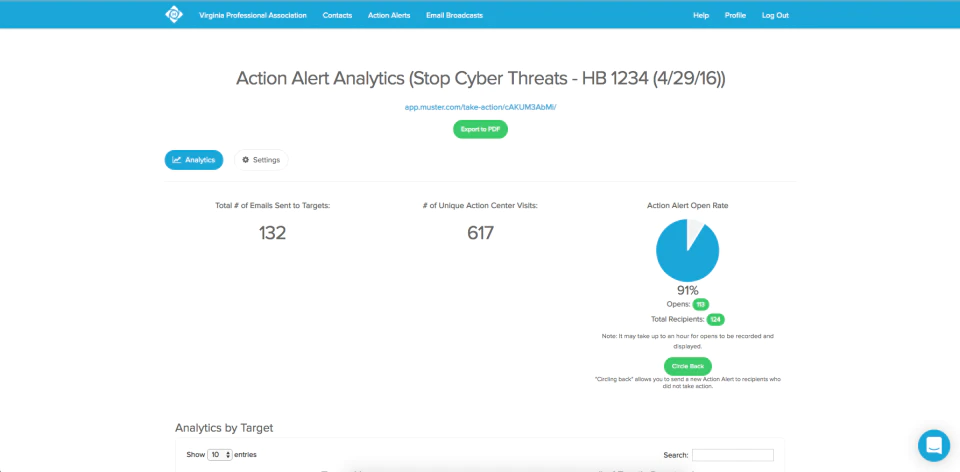Click the blue segment of the open rate pie chart

(x=684, y=257)
